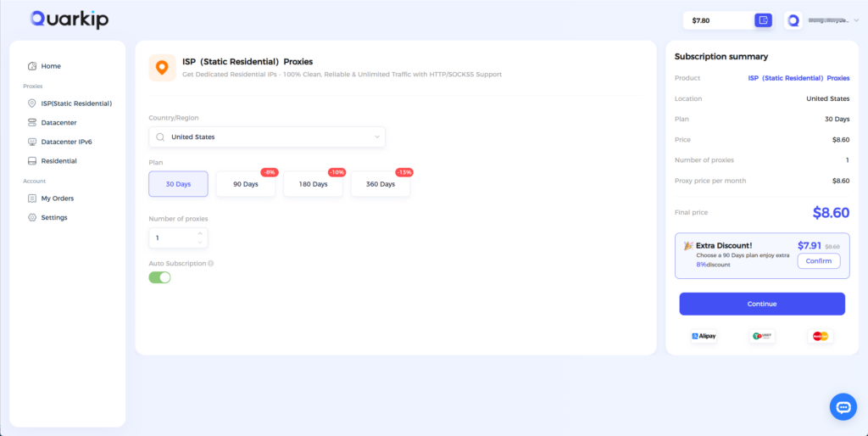Open the Country/Region dropdown

pyautogui.click(x=267, y=137)
